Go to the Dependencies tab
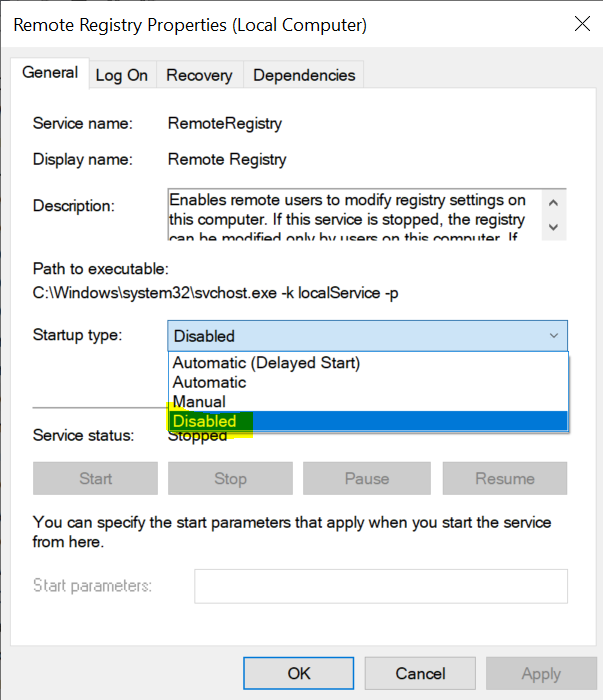This screenshot has width=603, height=700. click(304, 75)
